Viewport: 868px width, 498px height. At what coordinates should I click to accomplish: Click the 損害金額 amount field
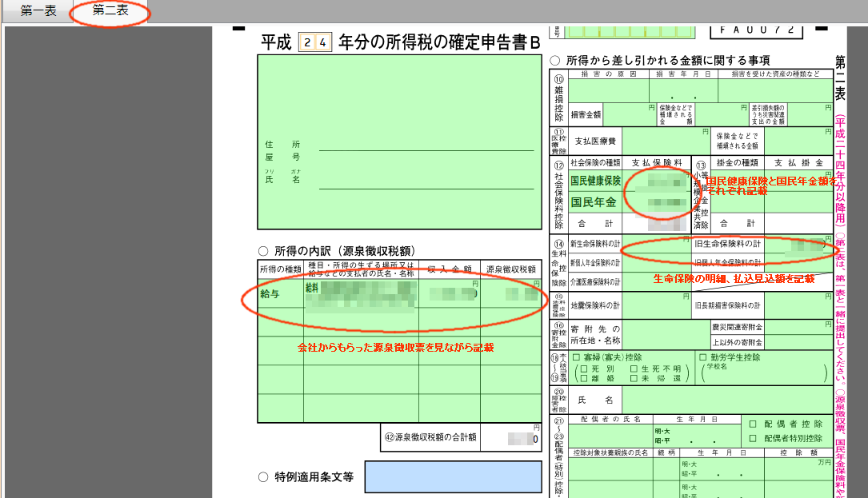pos(630,114)
